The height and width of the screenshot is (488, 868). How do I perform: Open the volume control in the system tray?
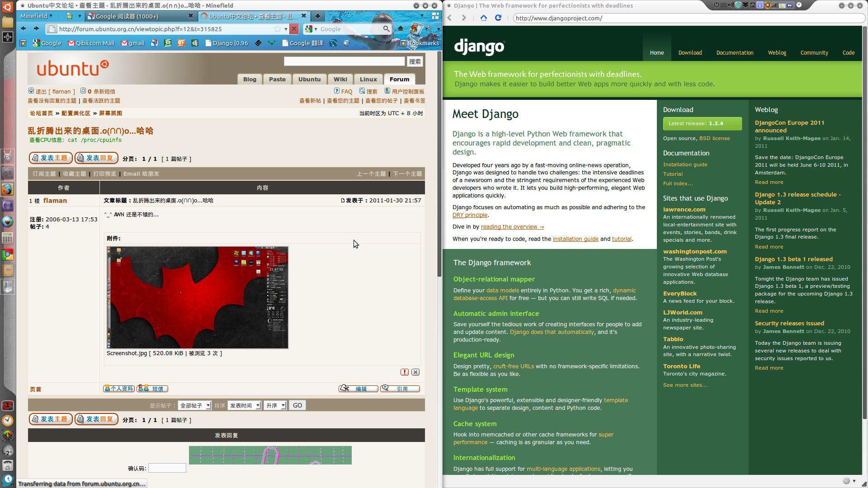pos(731,5)
